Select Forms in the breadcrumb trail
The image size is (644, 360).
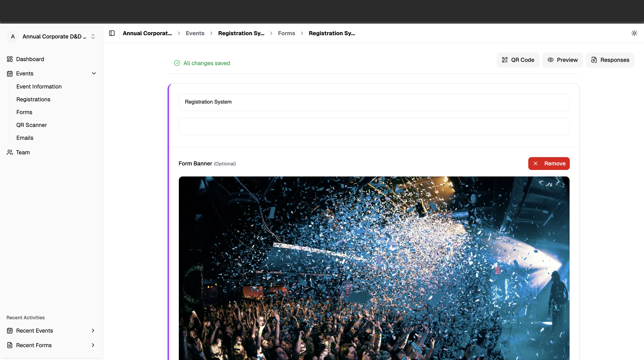pos(286,33)
